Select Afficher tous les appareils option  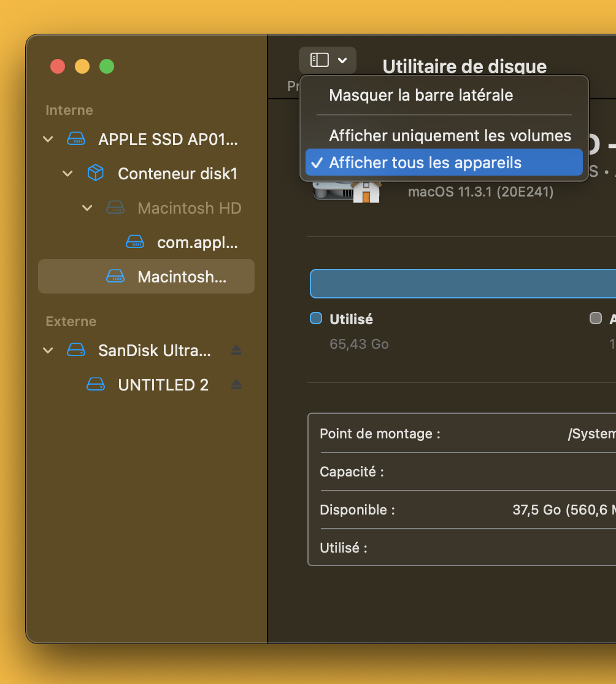click(425, 163)
